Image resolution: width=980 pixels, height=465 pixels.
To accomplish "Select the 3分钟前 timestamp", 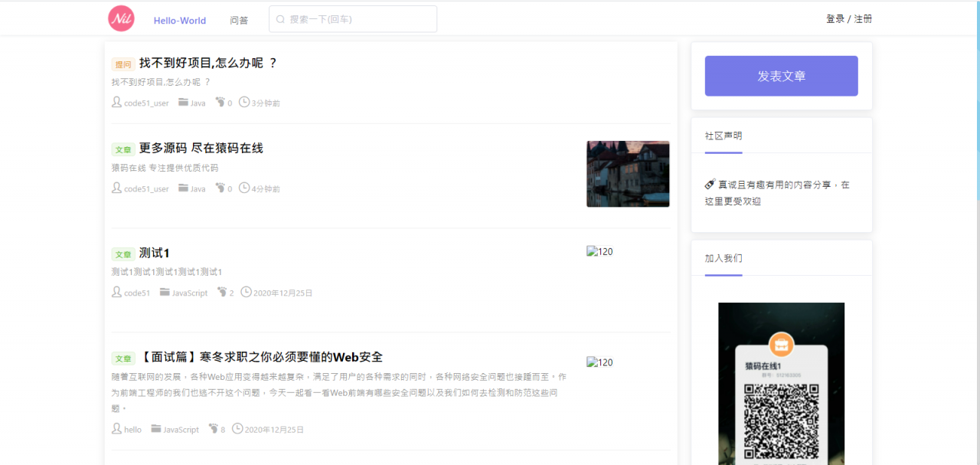I will click(x=266, y=103).
